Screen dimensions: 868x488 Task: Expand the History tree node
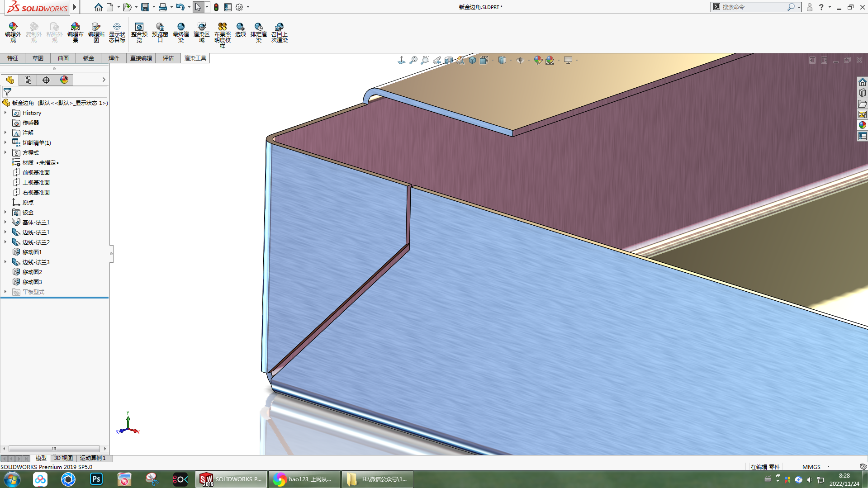5,113
